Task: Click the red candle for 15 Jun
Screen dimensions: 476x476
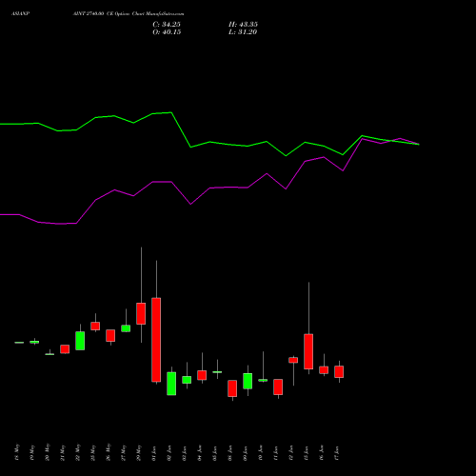Action: click(308, 351)
